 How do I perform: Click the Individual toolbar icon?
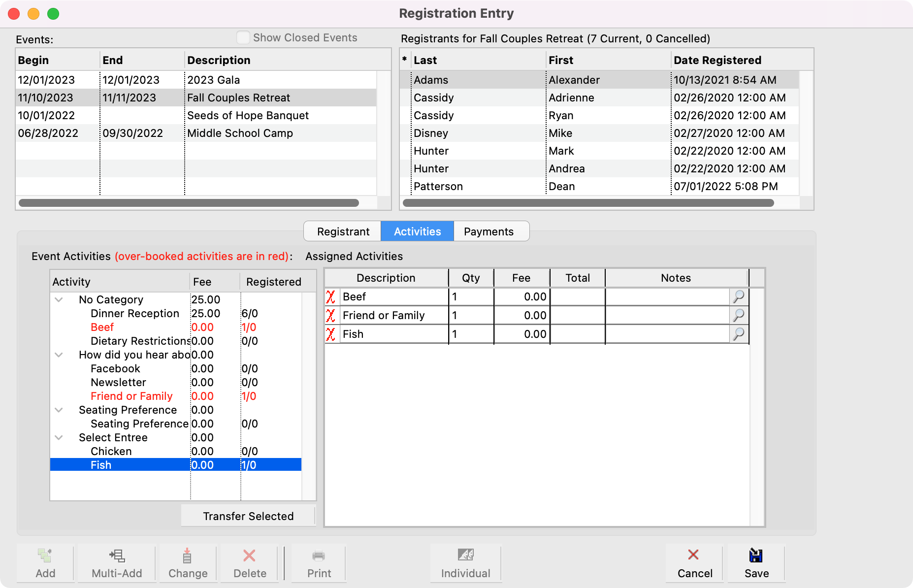465,555
